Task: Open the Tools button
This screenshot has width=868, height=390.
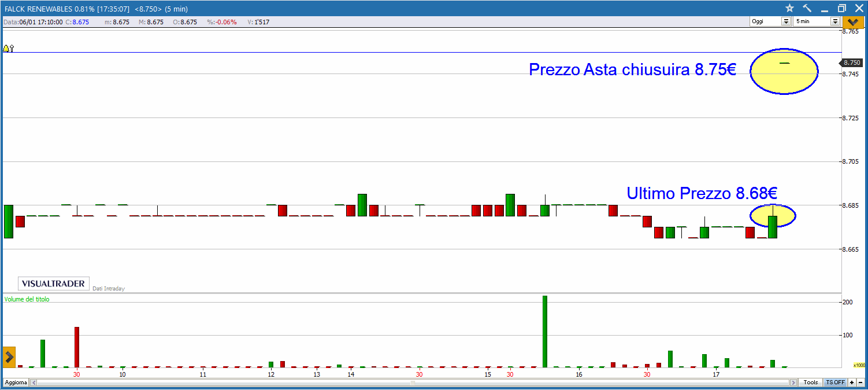Action: pos(811,382)
